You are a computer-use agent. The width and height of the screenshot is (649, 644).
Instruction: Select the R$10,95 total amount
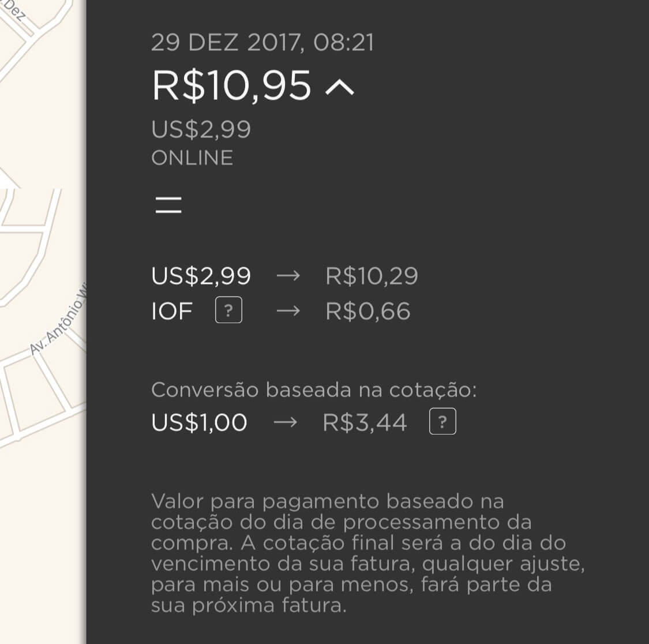(231, 86)
